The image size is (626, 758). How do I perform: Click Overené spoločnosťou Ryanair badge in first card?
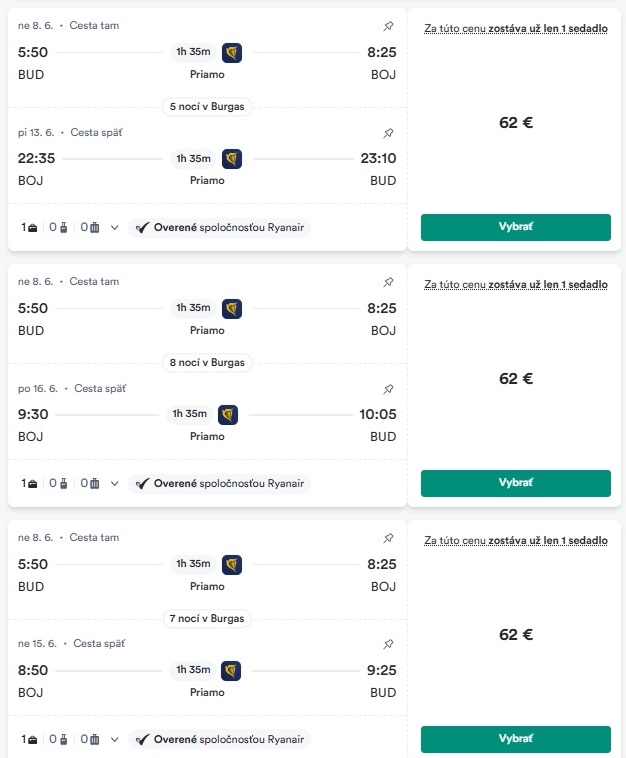click(219, 228)
